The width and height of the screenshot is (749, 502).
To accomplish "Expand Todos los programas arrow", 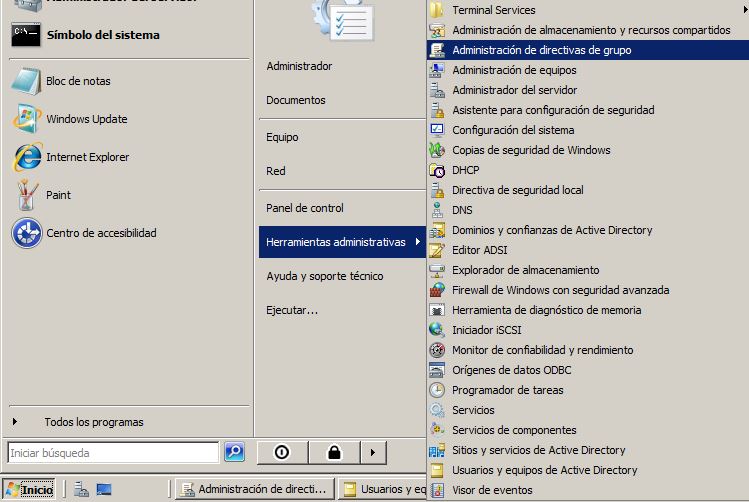I will 15,422.
